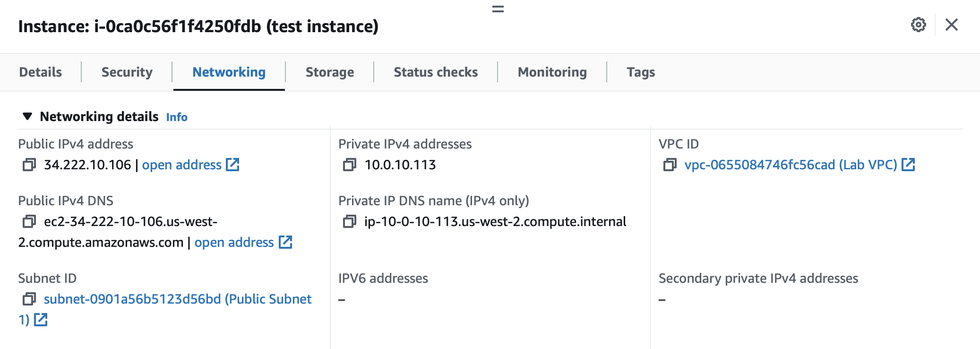Copy the Private IP DNS name
Viewport: 980px width, 349px height.
tap(350, 221)
